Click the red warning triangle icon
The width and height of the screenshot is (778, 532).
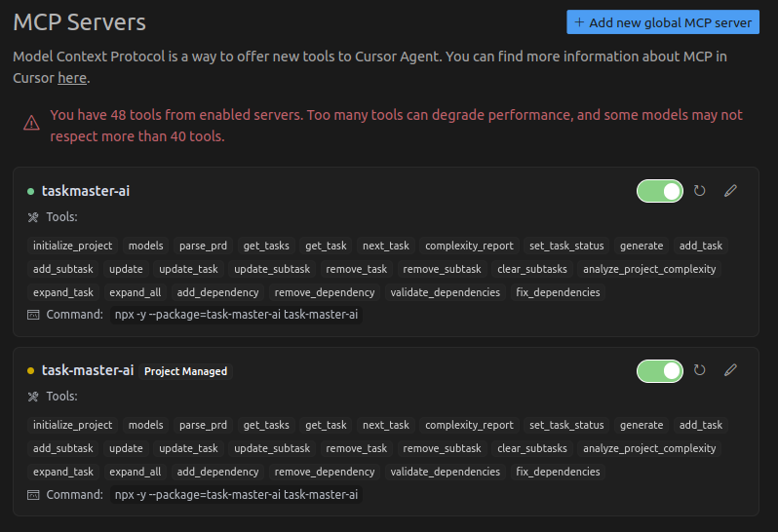pyautogui.click(x=32, y=123)
